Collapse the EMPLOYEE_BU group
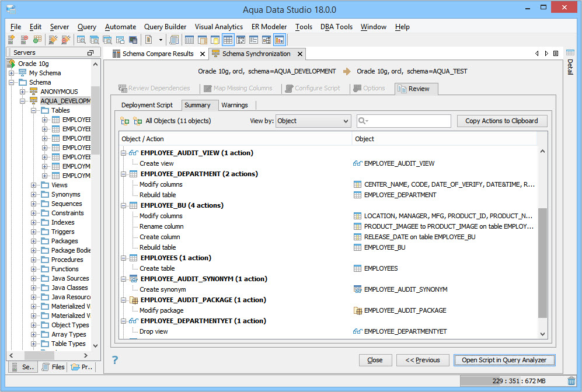Viewport: 582px width, 392px height. 124,205
